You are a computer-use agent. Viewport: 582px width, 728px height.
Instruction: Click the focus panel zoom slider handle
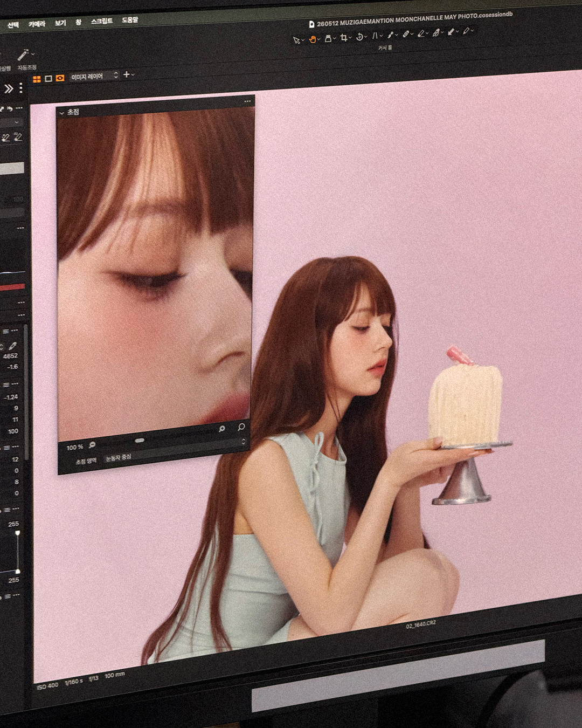140,440
